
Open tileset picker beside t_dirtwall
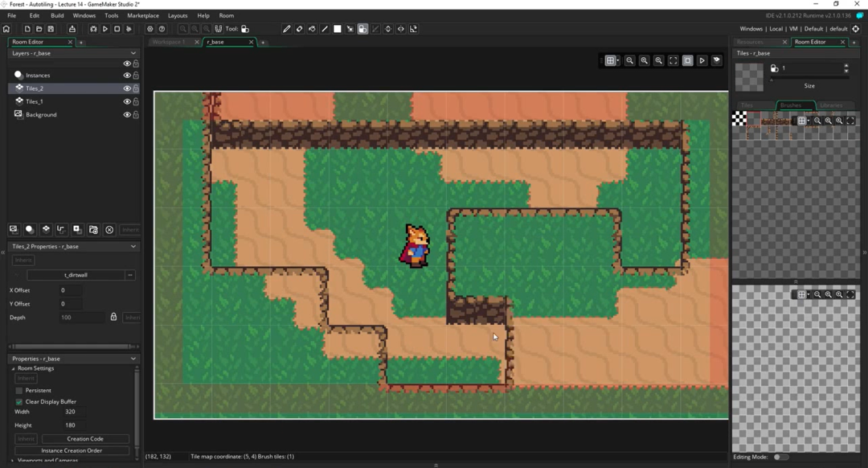click(x=130, y=275)
